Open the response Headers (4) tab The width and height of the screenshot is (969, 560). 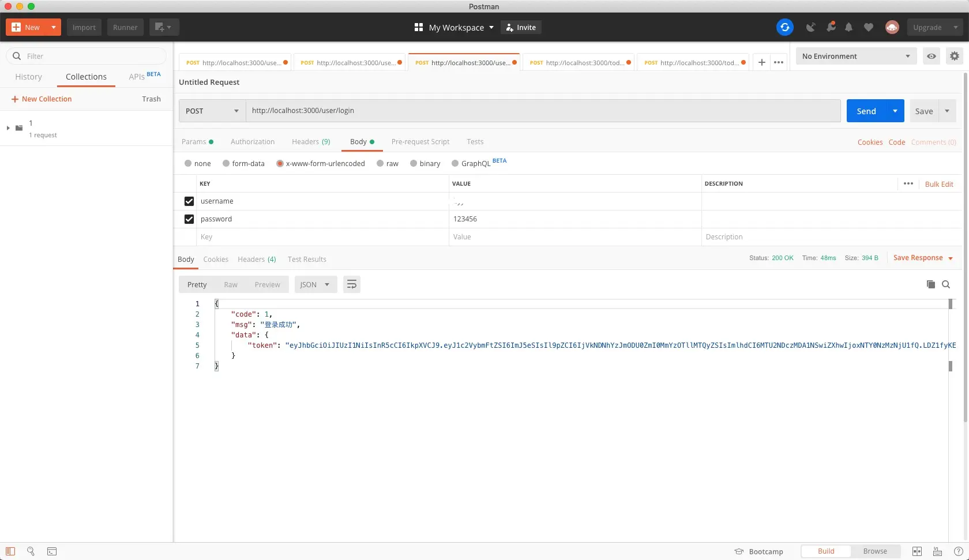pyautogui.click(x=257, y=260)
